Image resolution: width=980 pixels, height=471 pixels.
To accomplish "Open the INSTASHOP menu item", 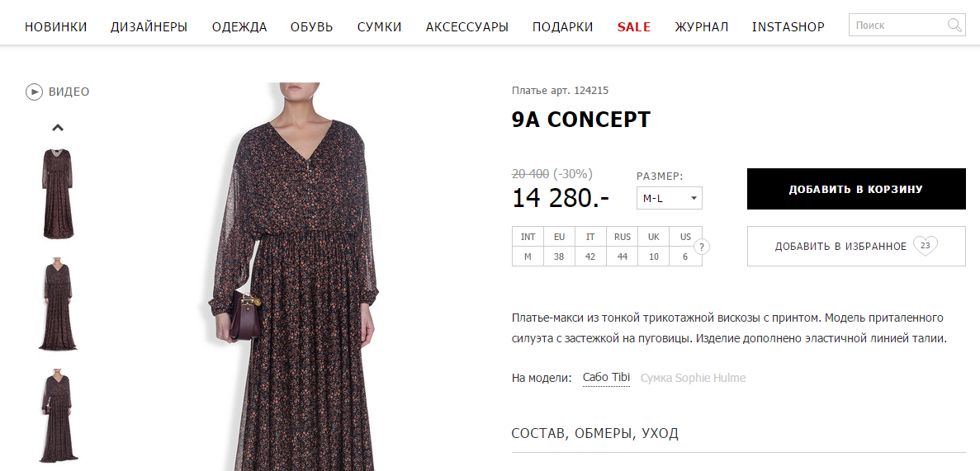I will point(788,27).
